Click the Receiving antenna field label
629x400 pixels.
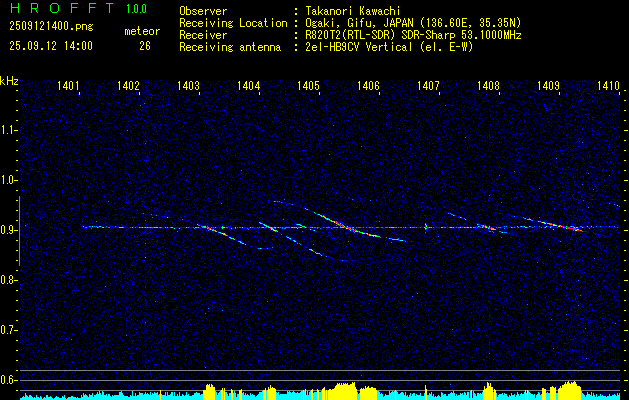230,47
